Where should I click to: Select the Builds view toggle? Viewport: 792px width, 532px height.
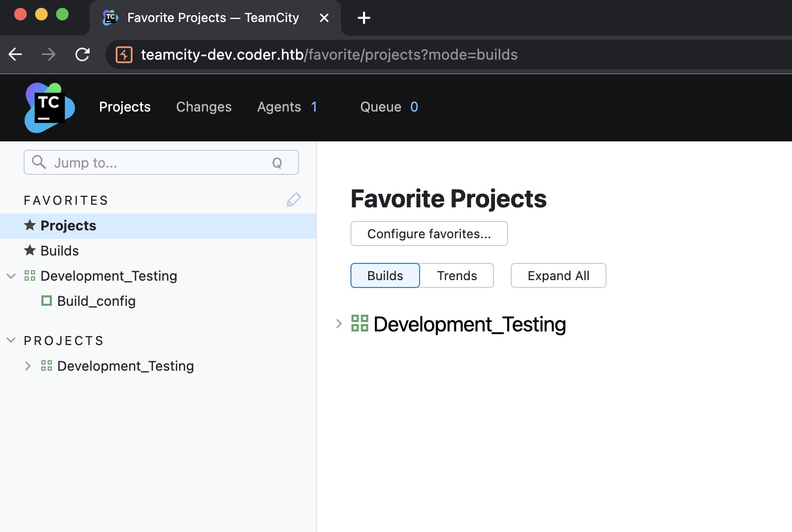click(385, 275)
